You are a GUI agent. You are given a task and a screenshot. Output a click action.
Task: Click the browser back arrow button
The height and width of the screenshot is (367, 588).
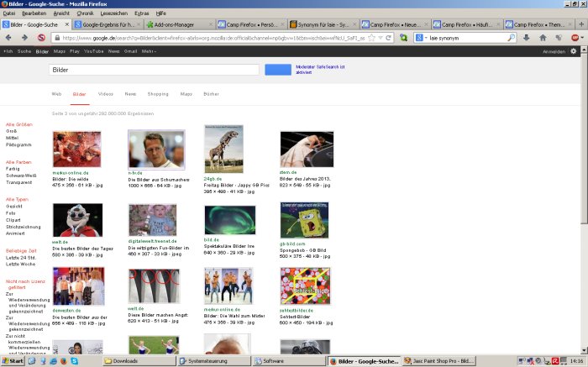coord(8,38)
